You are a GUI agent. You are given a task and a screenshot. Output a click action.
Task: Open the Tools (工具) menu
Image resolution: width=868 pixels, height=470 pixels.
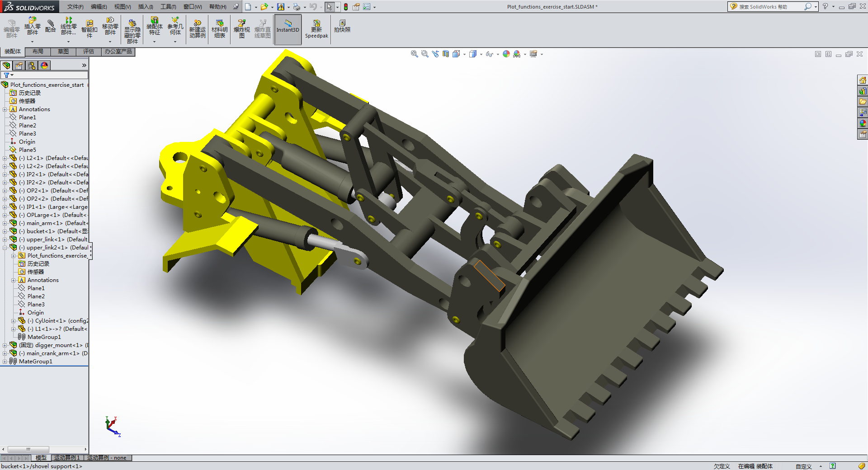(168, 7)
